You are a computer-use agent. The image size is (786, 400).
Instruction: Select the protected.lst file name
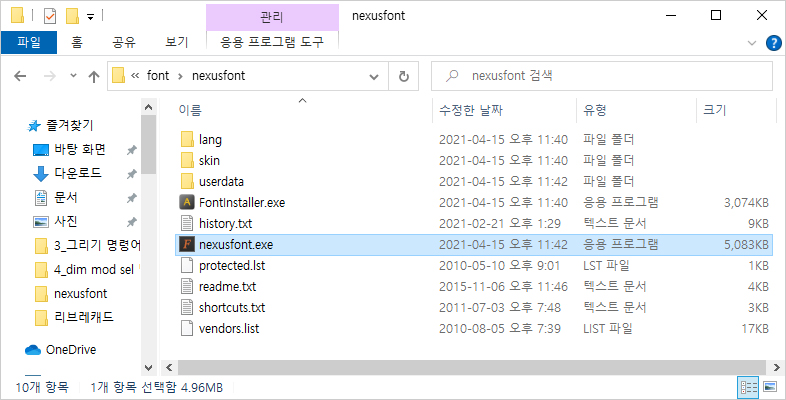(x=232, y=266)
